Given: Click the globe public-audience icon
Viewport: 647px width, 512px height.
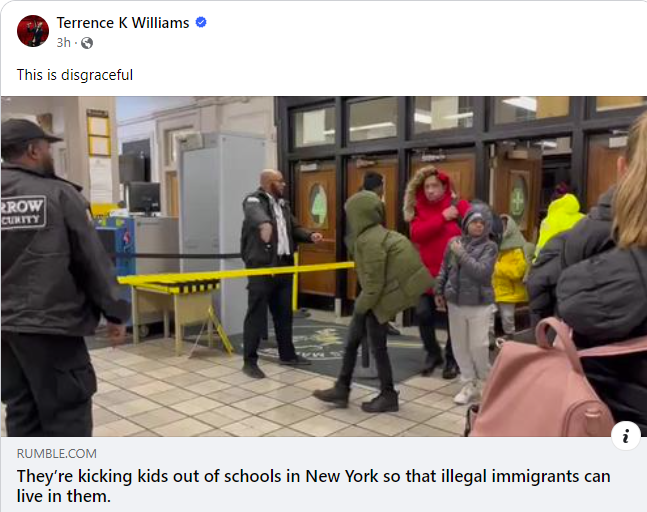Looking at the screenshot, I should (87, 43).
